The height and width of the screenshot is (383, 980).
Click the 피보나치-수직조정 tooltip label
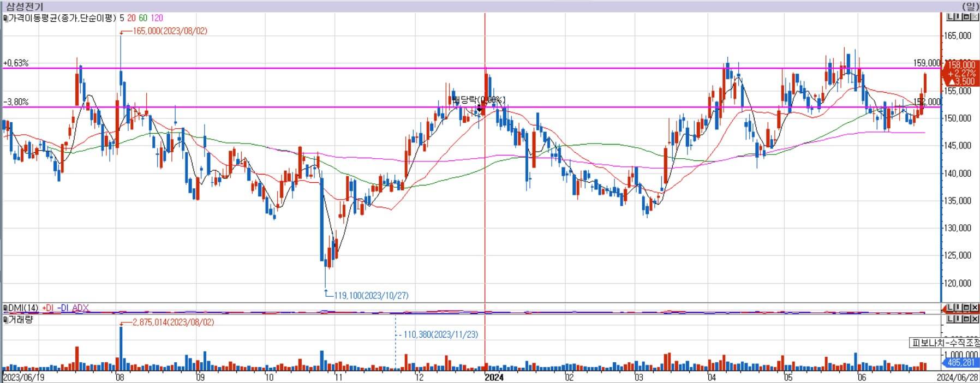tap(944, 343)
